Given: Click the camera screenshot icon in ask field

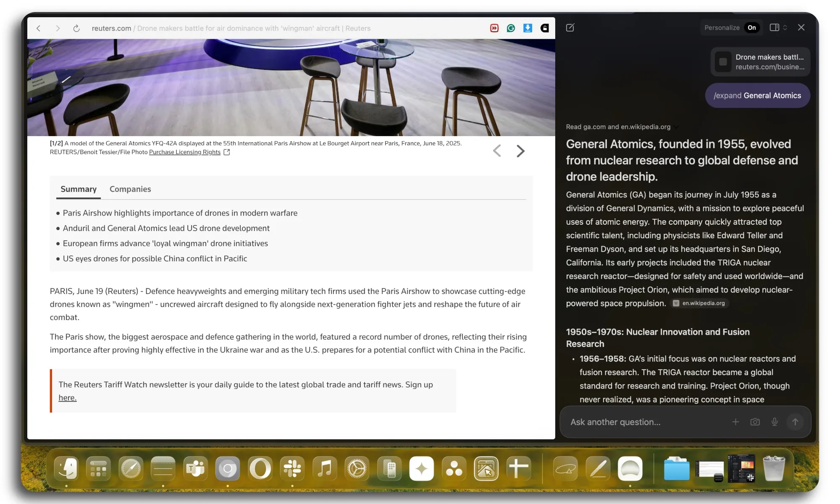Looking at the screenshot, I should click(755, 422).
